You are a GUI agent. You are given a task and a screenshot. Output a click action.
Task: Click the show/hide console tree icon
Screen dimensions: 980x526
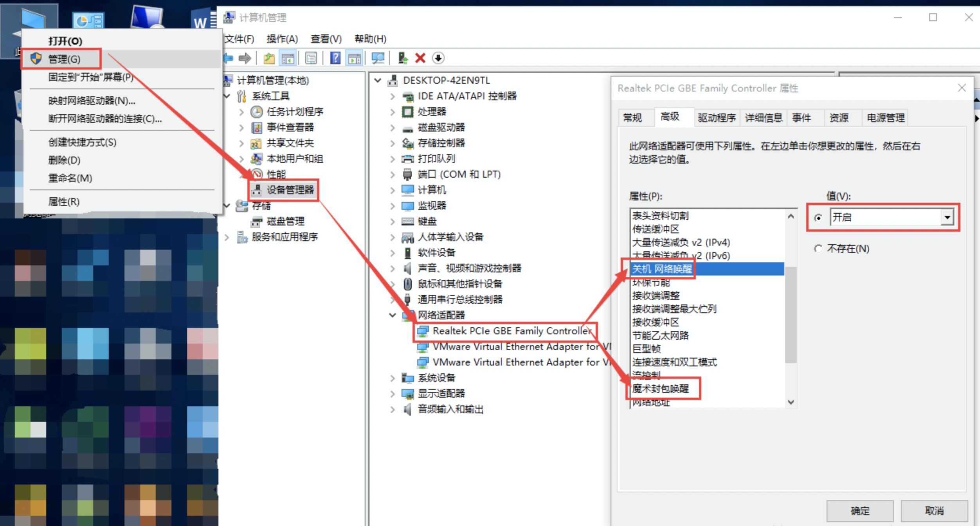[x=288, y=58]
